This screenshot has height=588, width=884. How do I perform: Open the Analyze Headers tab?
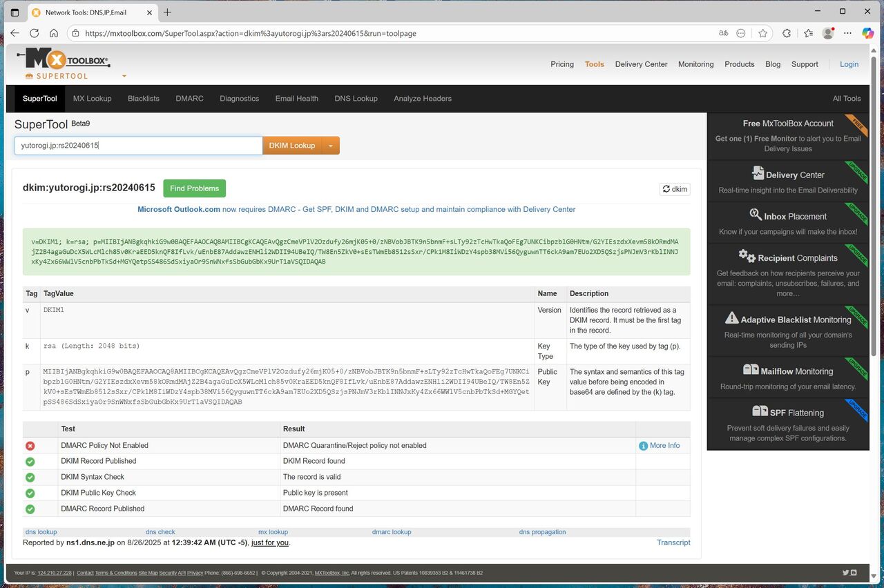click(423, 99)
